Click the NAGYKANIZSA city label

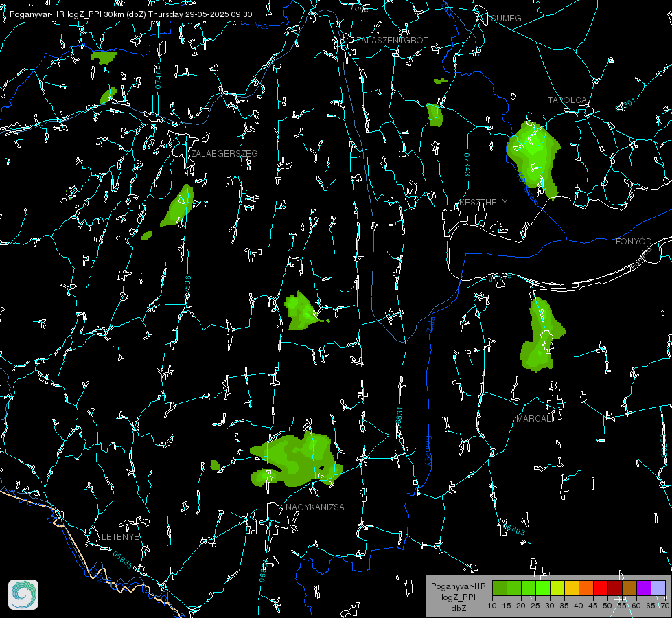pos(315,507)
